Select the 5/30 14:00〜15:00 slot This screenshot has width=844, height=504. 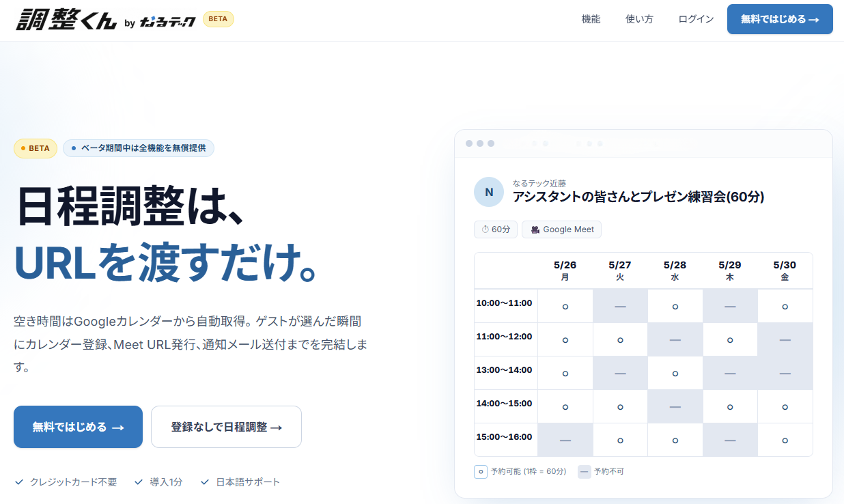tap(785, 407)
